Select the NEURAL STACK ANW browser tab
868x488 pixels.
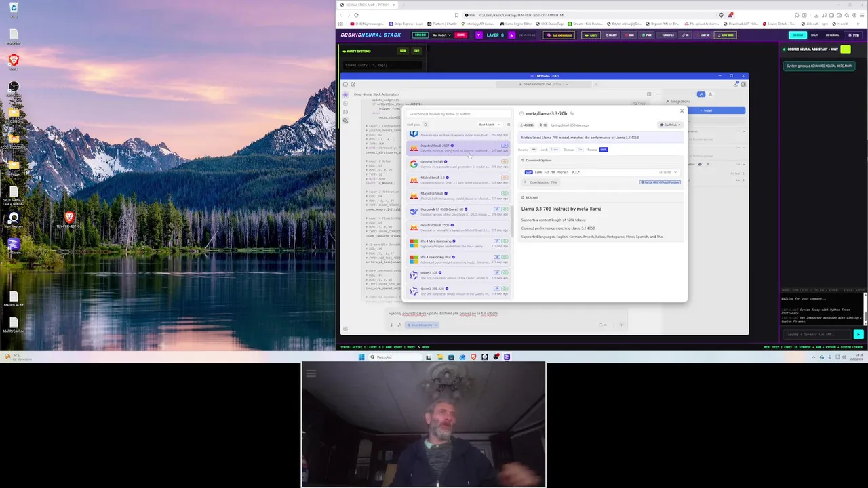[367, 5]
